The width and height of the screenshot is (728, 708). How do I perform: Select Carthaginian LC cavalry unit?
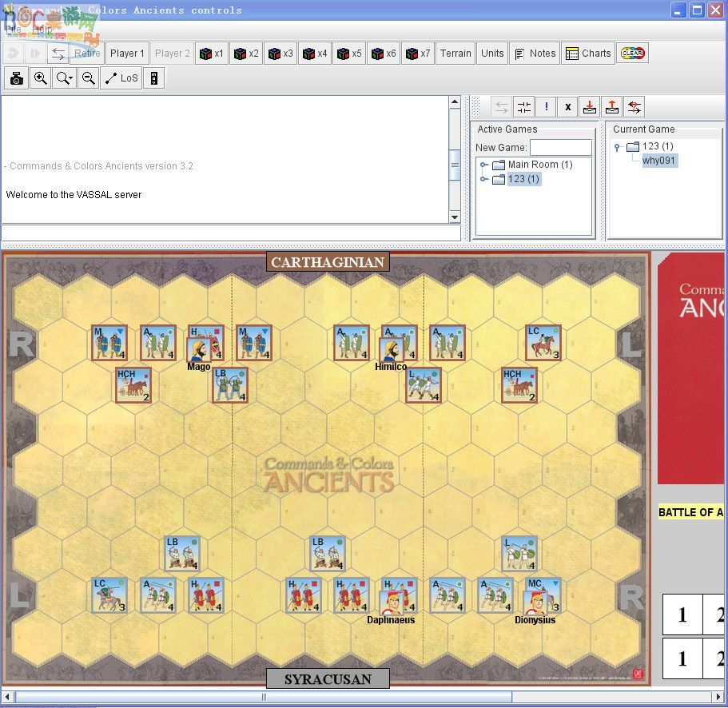coord(543,343)
